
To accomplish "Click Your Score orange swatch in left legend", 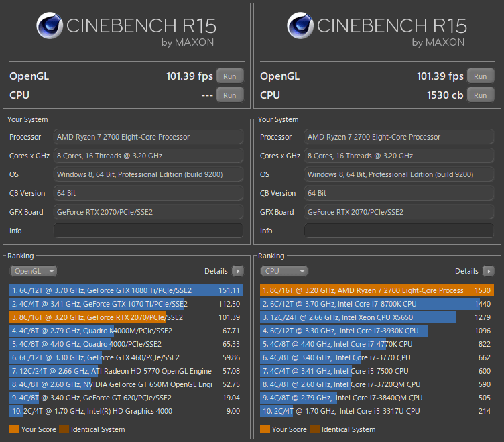I will [15, 429].
